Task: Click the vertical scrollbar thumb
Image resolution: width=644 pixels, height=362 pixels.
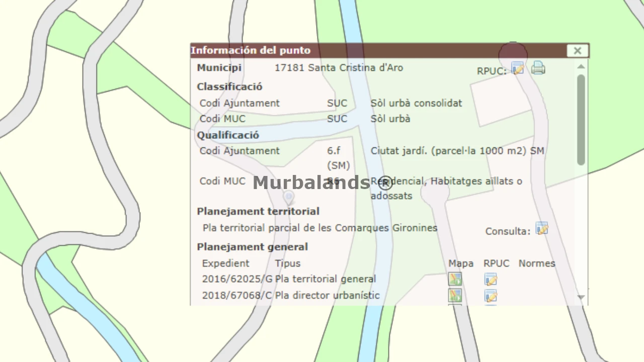Action: click(581, 120)
